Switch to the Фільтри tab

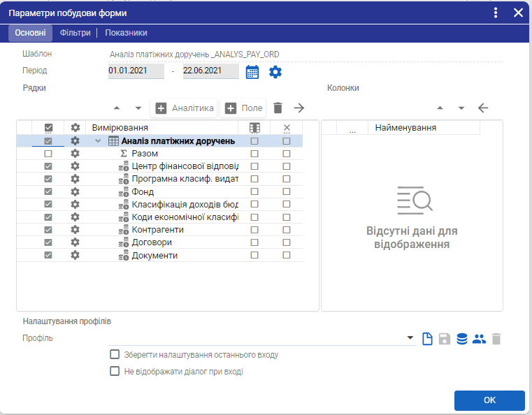(x=75, y=32)
